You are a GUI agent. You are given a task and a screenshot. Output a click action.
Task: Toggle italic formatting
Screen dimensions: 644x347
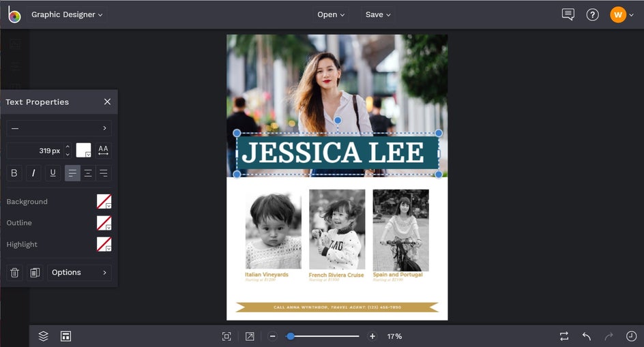[33, 173]
